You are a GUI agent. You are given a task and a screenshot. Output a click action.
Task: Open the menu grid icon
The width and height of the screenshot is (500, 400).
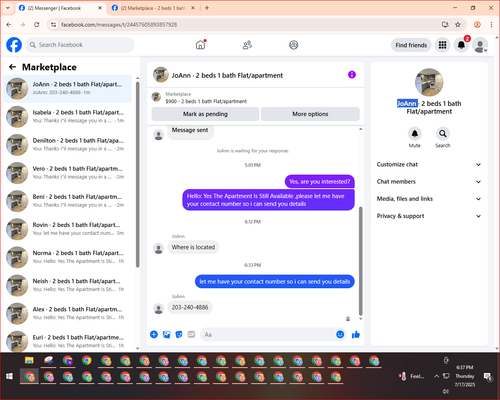[x=442, y=45]
